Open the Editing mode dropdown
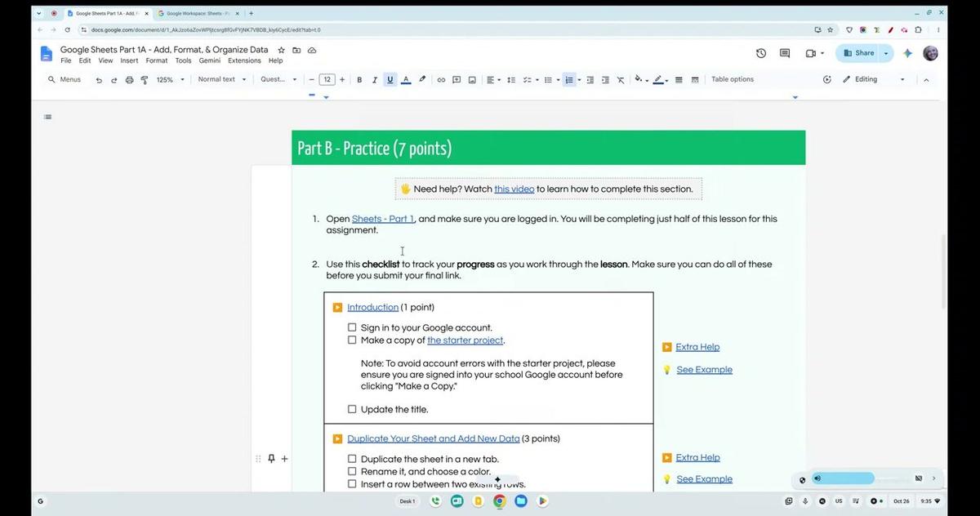The width and height of the screenshot is (980, 516). (874, 80)
